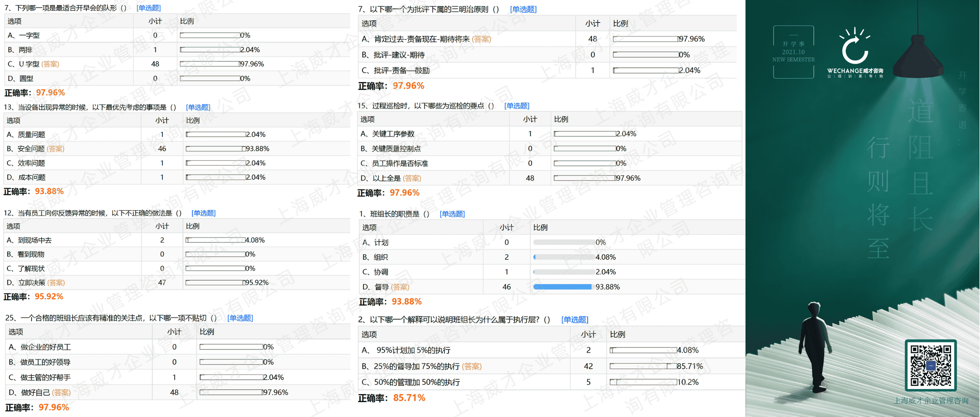Click the 单选题 tag on the 过程巡检 question

[516, 105]
